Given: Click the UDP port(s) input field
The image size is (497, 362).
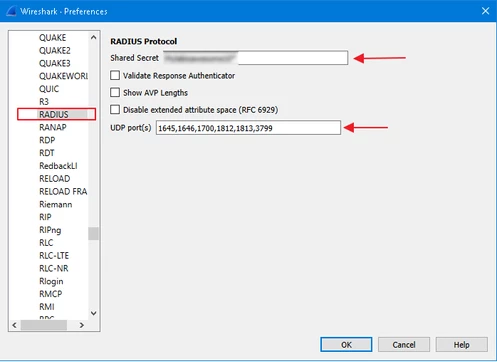Looking at the screenshot, I should click(248, 128).
